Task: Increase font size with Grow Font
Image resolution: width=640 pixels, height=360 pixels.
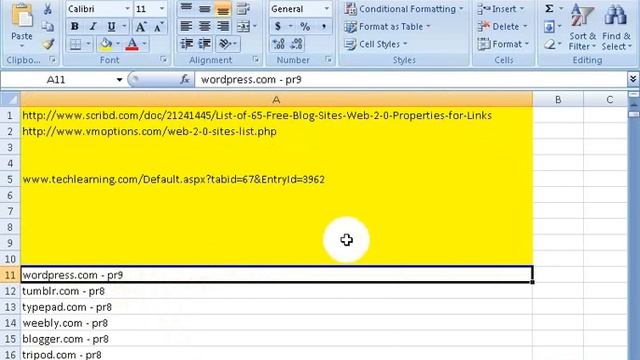Action: coord(141,27)
